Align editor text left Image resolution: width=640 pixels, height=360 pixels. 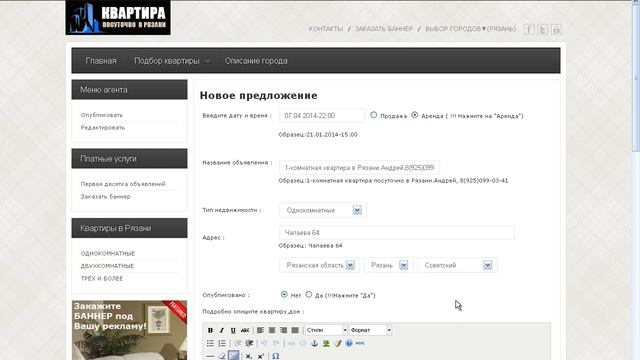[x=260, y=330]
